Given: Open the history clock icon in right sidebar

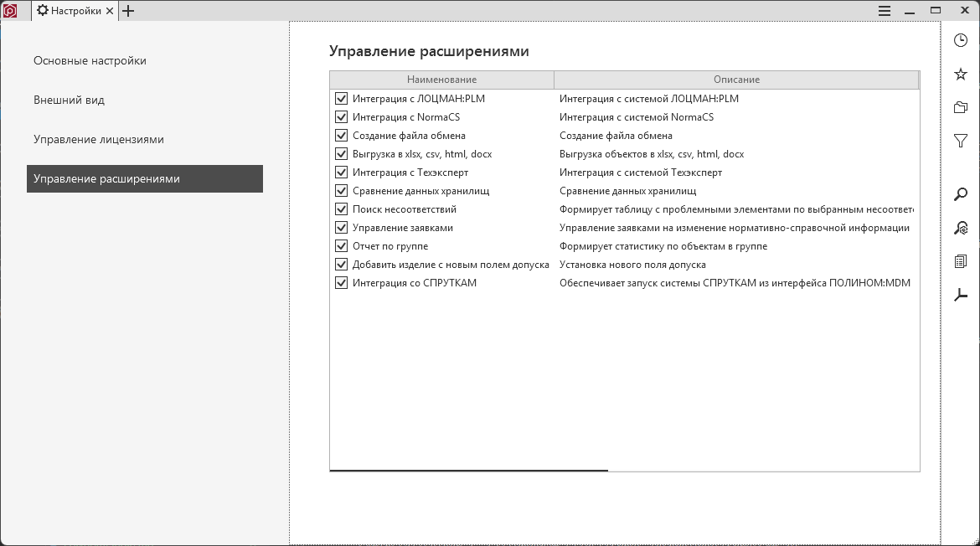Looking at the screenshot, I should 961,40.
